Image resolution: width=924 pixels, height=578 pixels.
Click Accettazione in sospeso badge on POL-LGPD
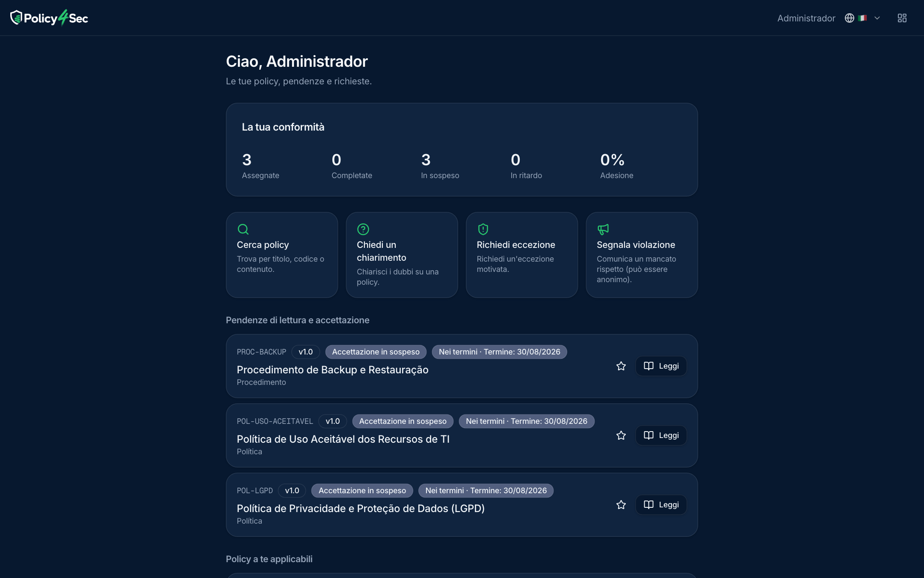(362, 491)
